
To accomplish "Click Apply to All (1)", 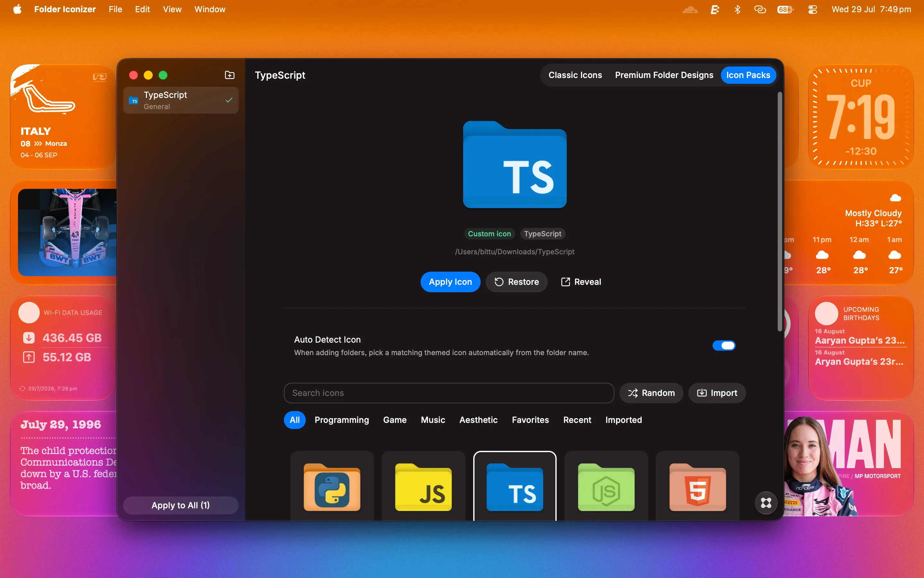I will pyautogui.click(x=181, y=505).
